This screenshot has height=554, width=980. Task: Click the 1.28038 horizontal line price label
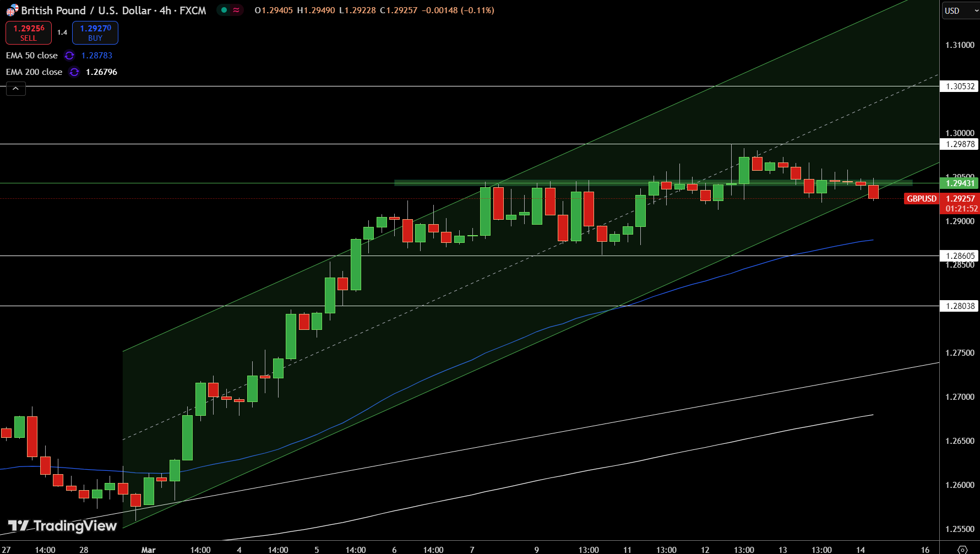click(960, 306)
